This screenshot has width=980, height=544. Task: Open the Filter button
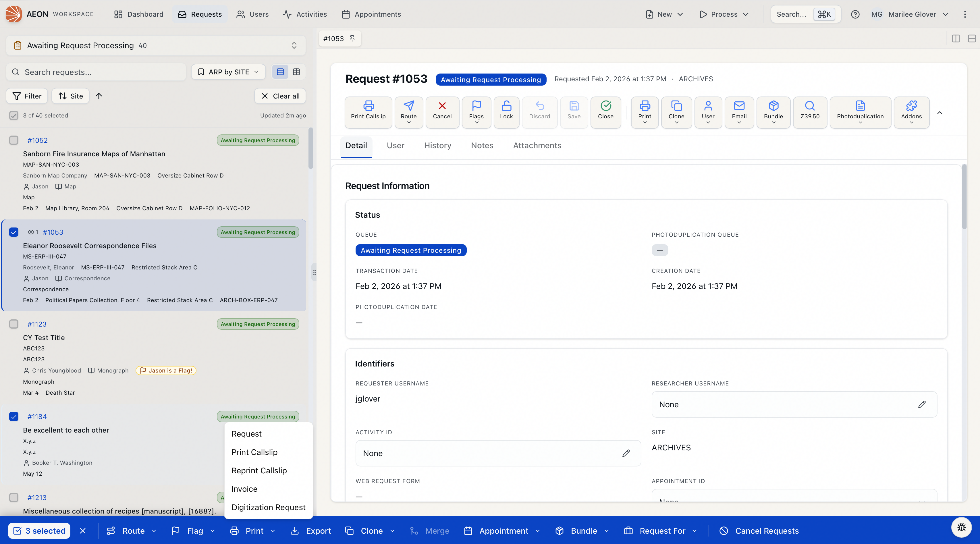(27, 96)
